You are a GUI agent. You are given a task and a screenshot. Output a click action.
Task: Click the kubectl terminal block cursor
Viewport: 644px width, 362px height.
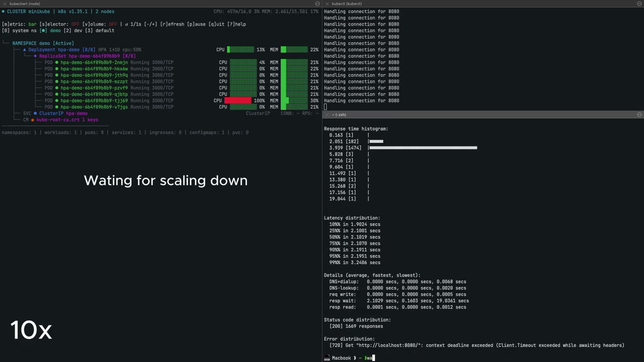tap(326, 107)
